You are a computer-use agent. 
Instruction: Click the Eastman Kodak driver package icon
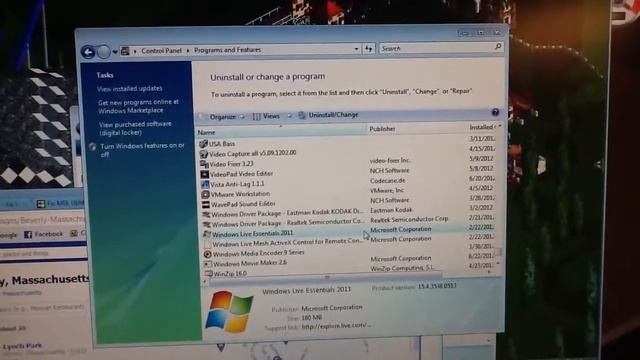(207, 214)
